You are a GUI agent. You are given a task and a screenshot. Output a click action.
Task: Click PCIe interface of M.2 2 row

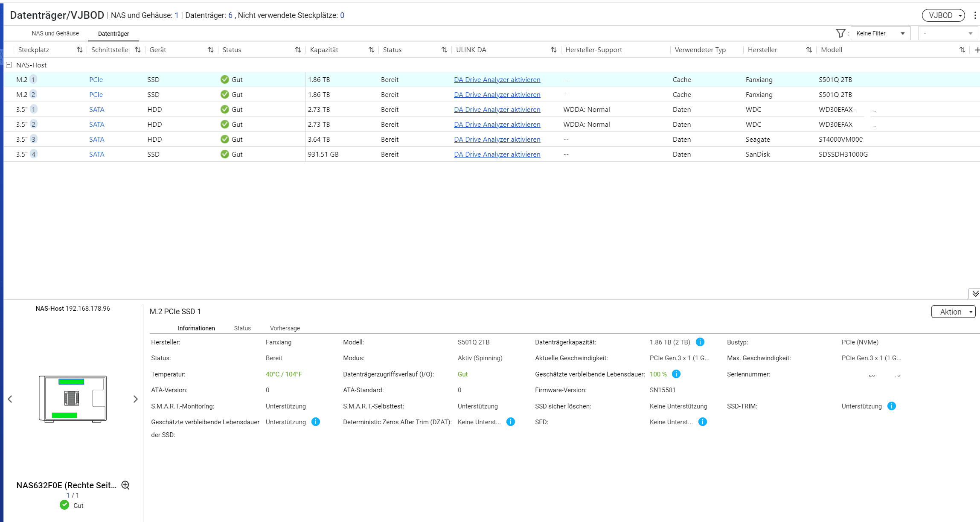96,94
